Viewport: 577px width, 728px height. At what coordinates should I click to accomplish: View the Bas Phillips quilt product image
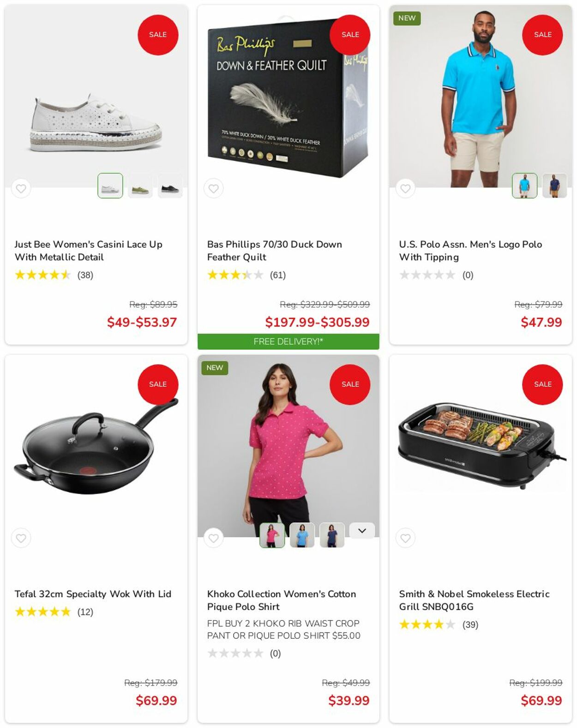point(288,98)
